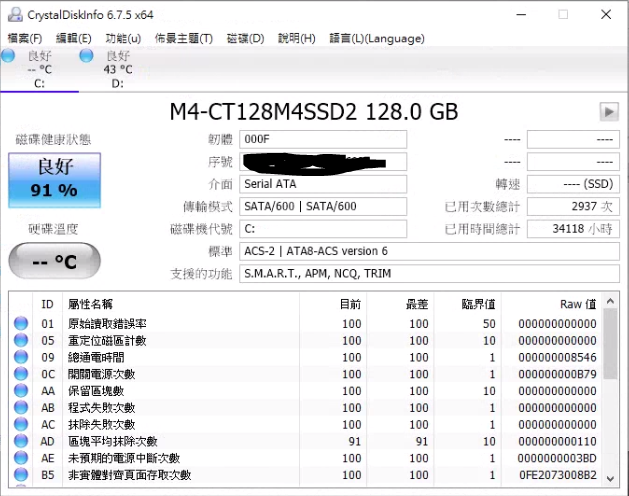
Task: Select the 抹除失敗次數 attribute row
Action: [306, 425]
